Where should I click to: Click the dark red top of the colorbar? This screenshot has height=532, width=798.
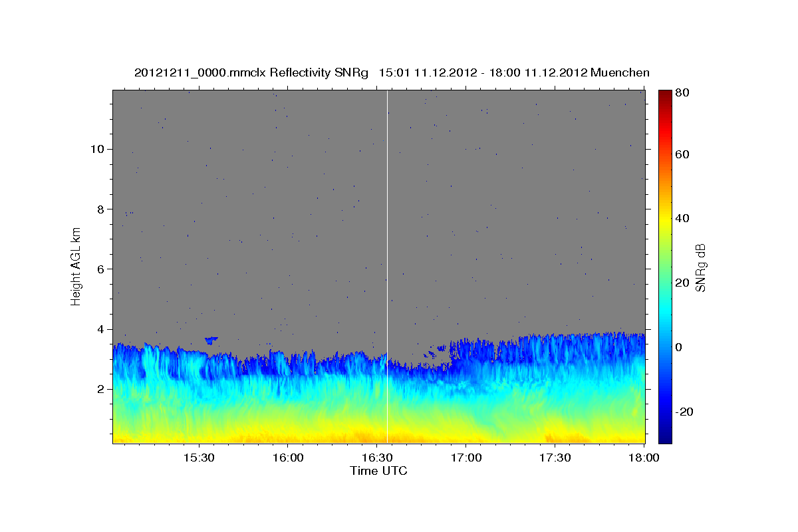pyautogui.click(x=665, y=95)
